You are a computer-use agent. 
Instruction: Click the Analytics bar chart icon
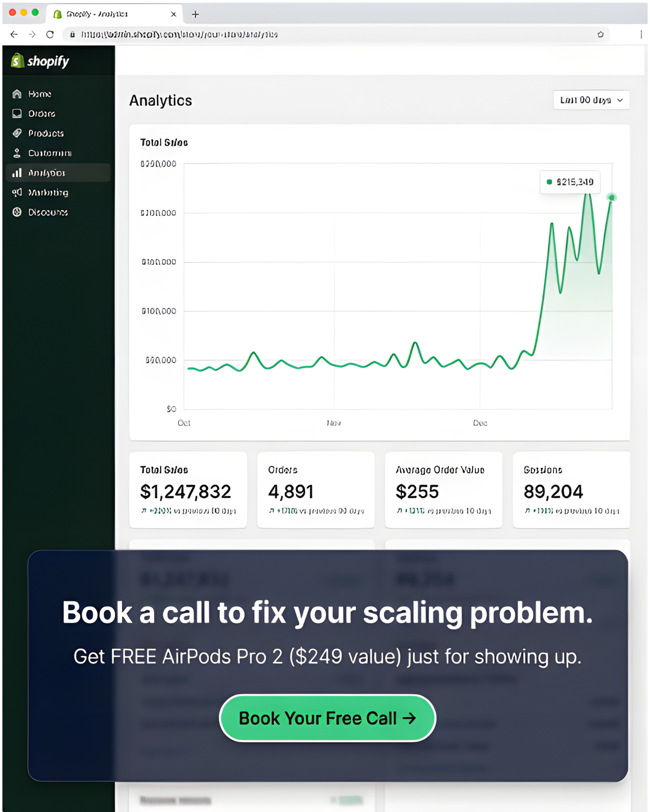17,173
